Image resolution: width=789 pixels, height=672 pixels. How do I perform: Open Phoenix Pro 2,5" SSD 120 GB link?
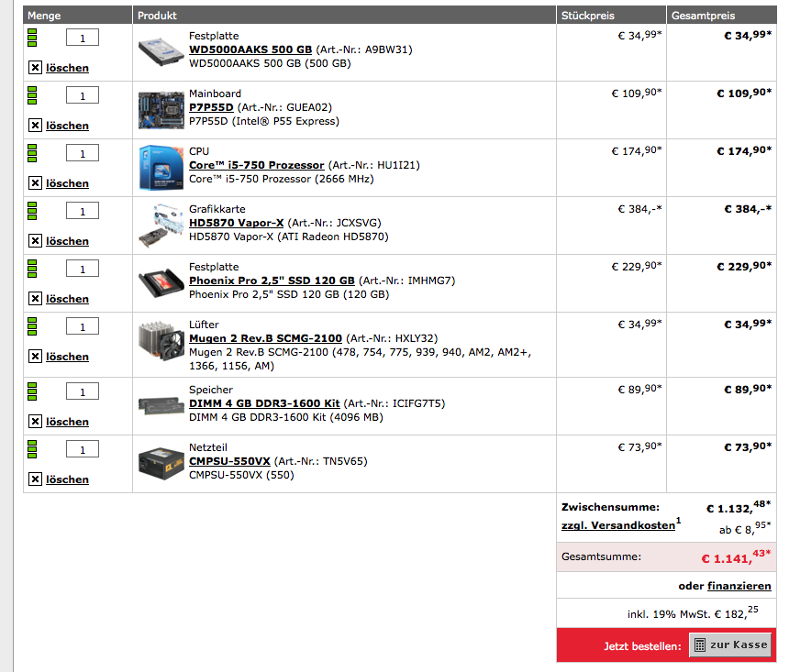click(x=272, y=281)
